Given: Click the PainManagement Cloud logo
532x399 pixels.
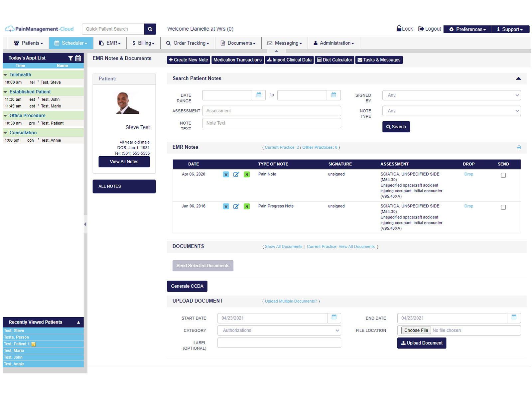Looking at the screenshot, I should (x=39, y=29).
